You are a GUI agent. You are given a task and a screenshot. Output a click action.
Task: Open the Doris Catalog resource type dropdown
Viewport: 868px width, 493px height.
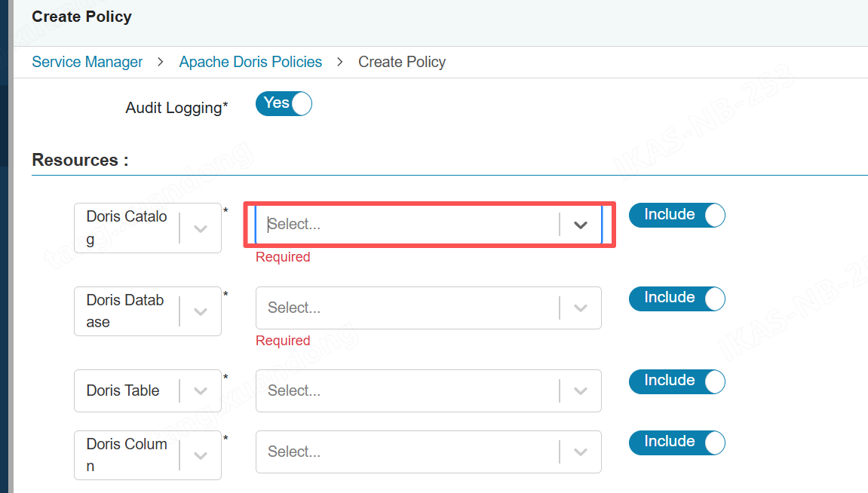[x=201, y=228]
